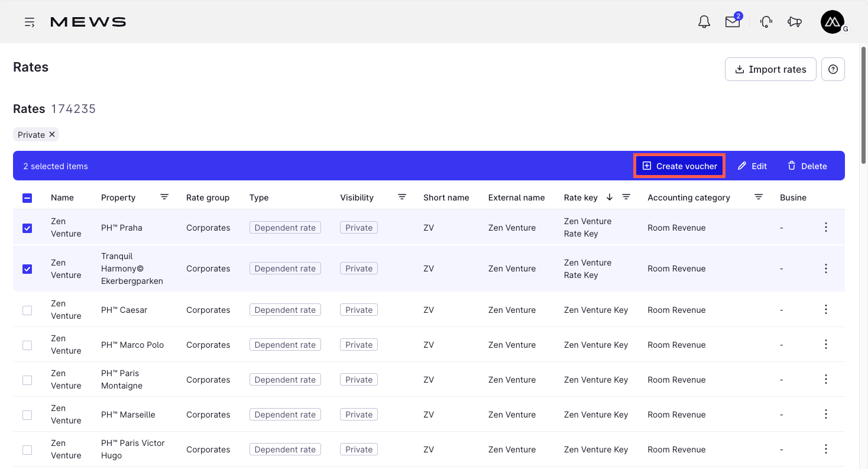Uncheck the Tranquil Harmony Ekerbergparken row
Viewport: 868px width, 469px height.
coord(27,269)
